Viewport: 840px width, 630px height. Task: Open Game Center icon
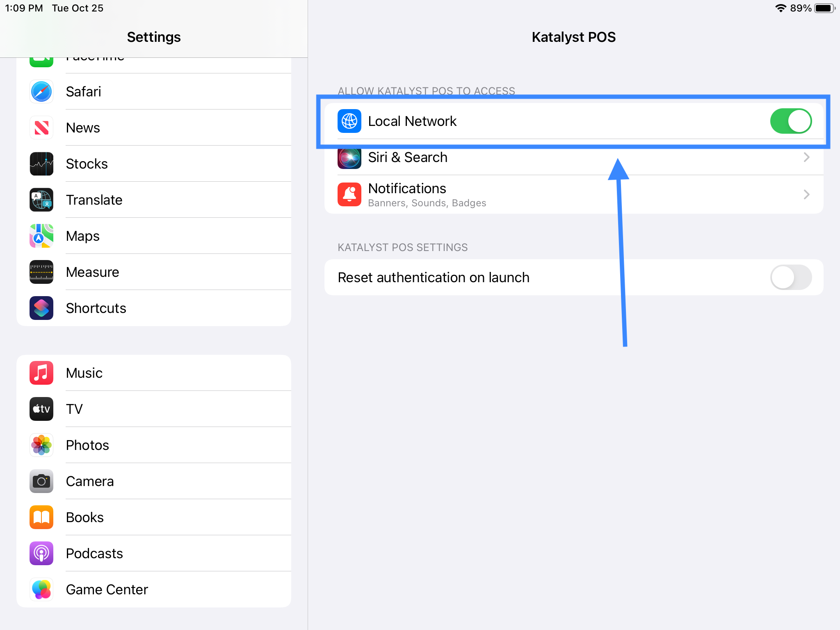[41, 589]
